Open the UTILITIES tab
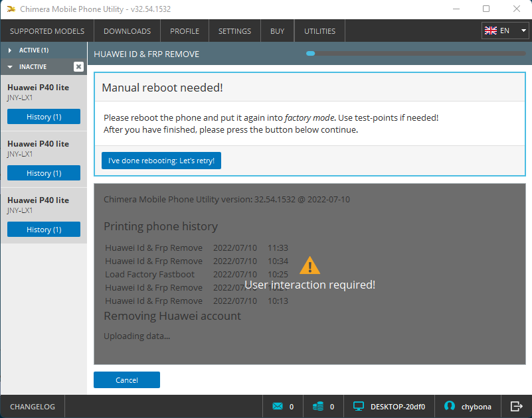Viewport: 532px width, 418px height. tap(319, 31)
